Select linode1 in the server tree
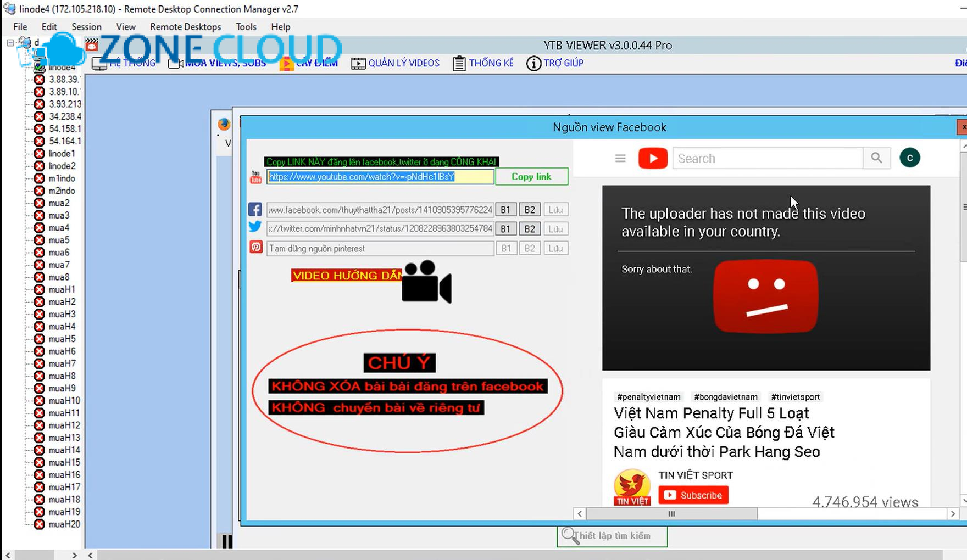967x560 pixels. coord(61,153)
